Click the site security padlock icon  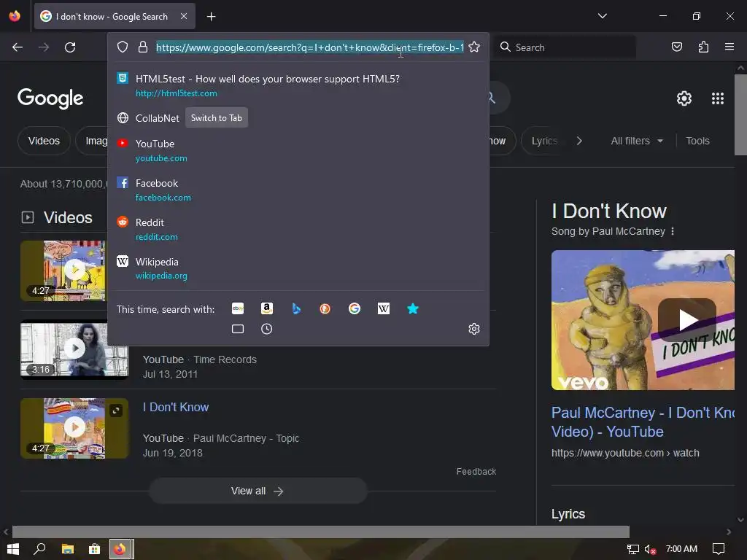(x=142, y=47)
